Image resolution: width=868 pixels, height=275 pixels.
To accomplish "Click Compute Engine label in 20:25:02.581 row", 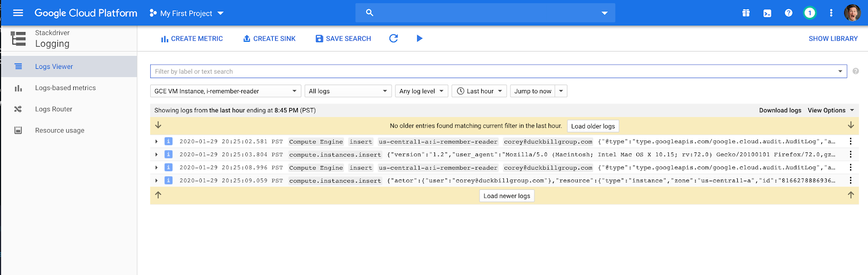I will coord(316,142).
